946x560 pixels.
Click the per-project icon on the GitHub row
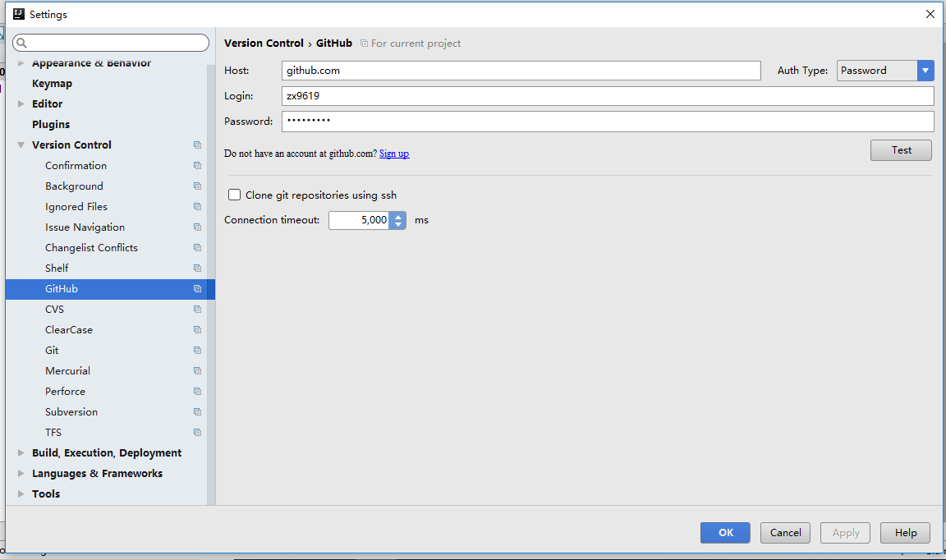[197, 289]
